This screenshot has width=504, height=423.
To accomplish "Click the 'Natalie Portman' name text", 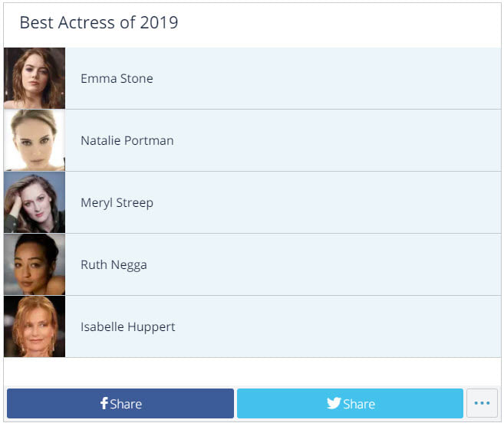I will click(127, 141).
